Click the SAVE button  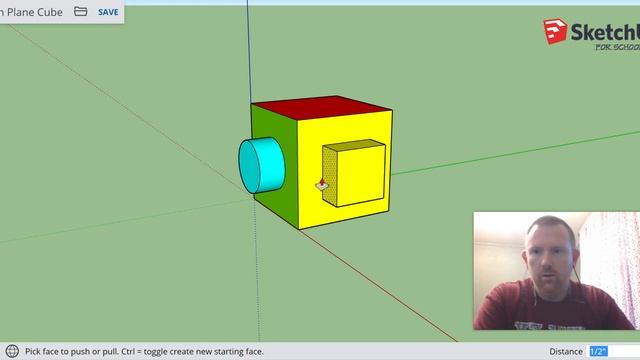click(108, 12)
